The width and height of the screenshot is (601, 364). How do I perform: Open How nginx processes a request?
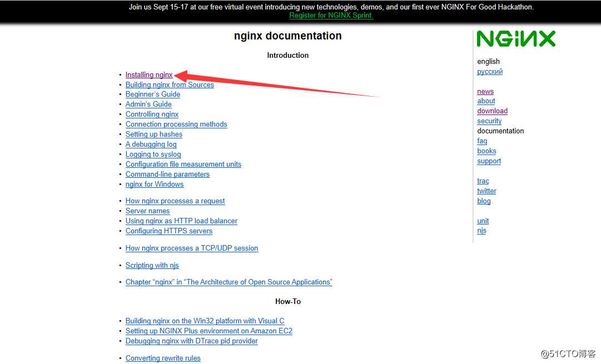tap(175, 201)
